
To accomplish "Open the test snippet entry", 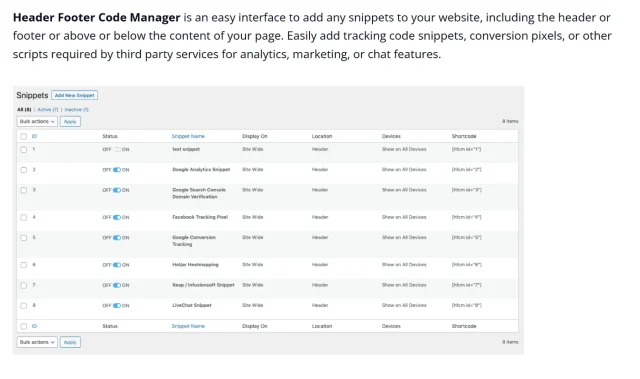I will [x=186, y=149].
